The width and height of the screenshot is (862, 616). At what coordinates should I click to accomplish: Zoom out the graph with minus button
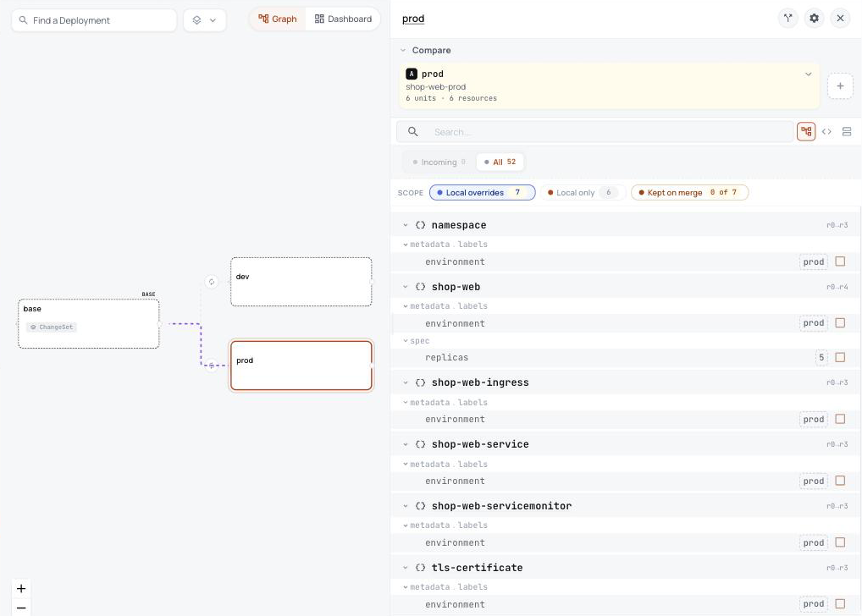click(21, 608)
